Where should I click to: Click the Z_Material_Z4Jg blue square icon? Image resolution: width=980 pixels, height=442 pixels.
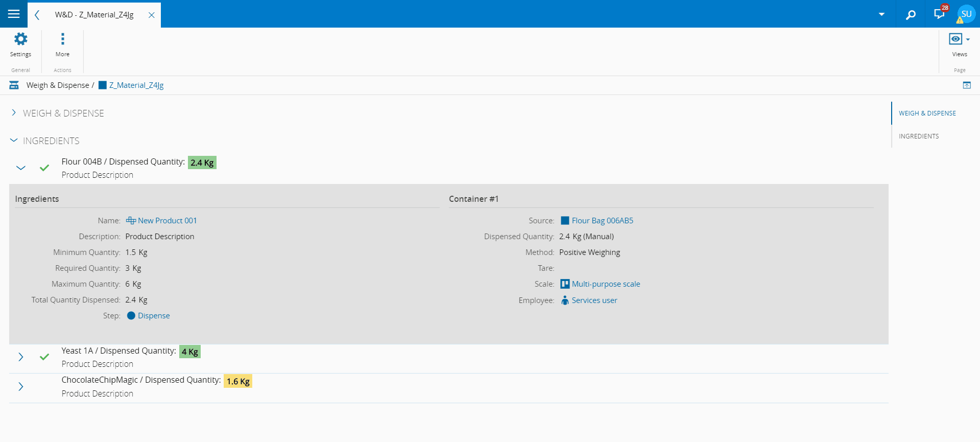point(103,85)
